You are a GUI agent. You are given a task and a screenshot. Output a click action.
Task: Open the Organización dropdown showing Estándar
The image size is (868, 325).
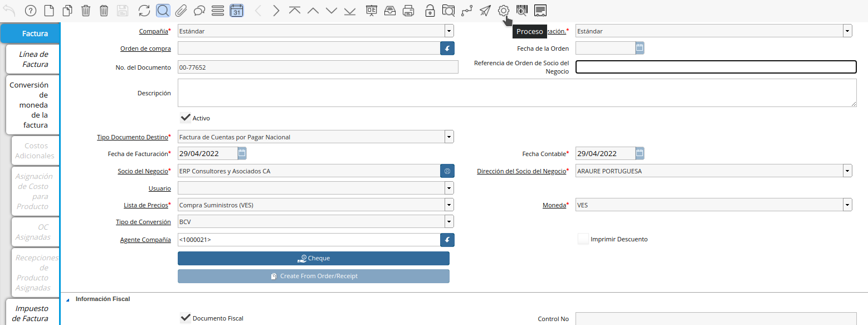pos(847,31)
